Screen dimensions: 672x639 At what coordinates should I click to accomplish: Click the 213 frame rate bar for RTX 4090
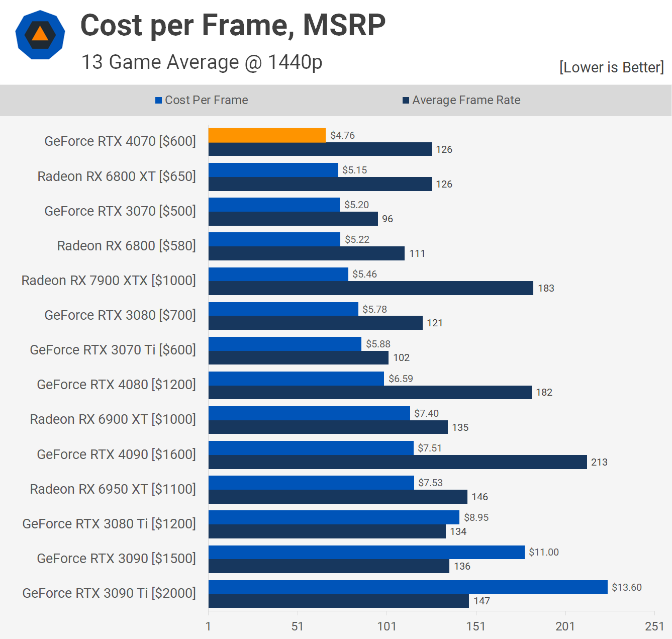(398, 462)
